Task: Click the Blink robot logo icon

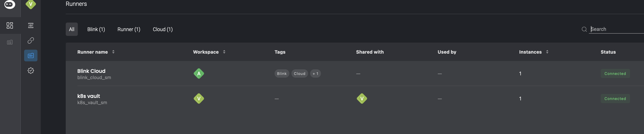Action: (x=10, y=4)
